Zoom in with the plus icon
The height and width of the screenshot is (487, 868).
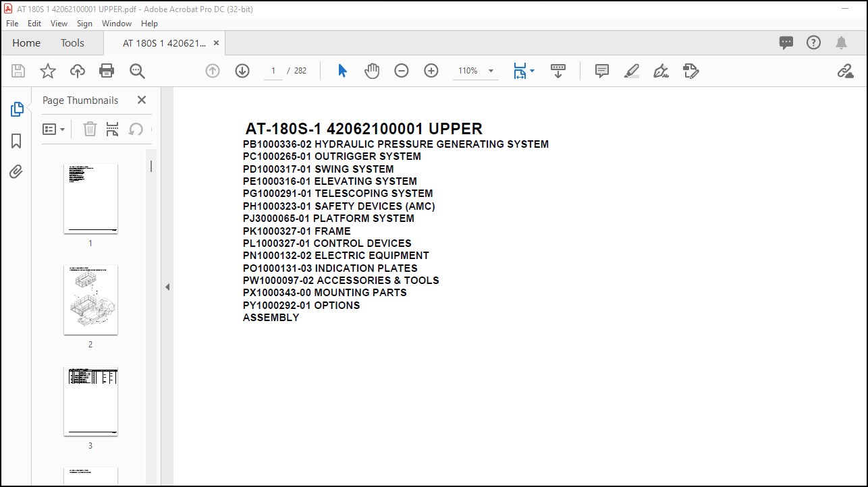[431, 71]
